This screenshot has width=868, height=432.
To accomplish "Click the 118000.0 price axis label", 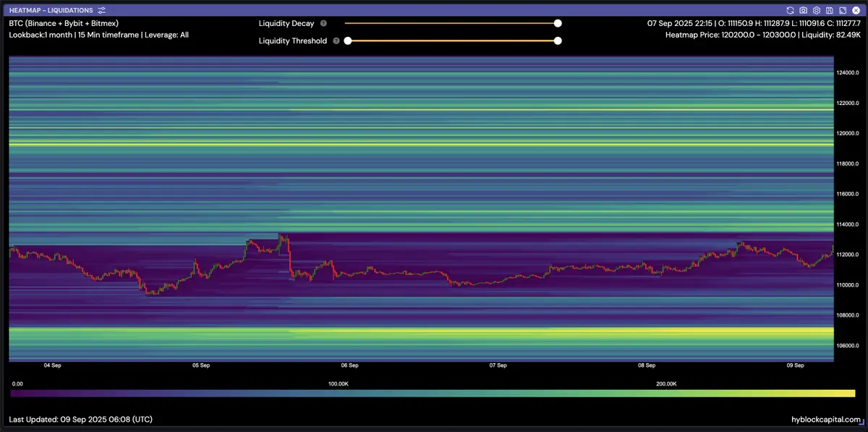I will [x=848, y=164].
